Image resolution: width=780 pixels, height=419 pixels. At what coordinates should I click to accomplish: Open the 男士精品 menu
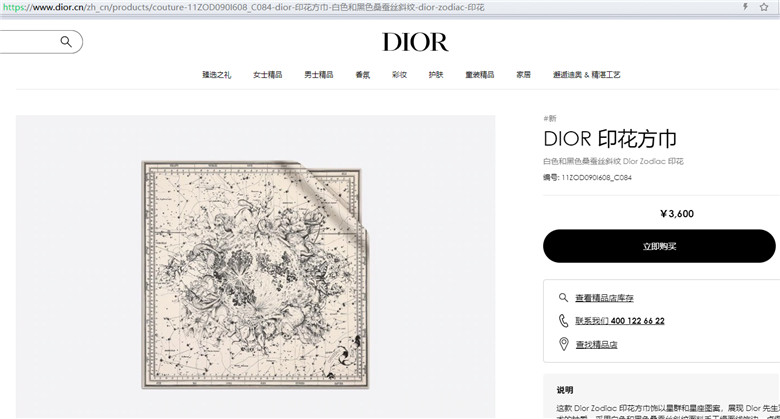click(318, 75)
